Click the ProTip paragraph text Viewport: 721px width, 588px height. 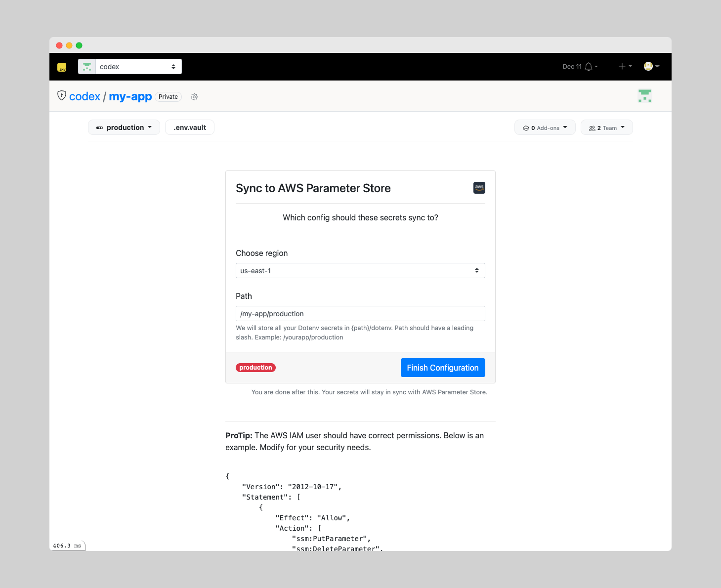(x=355, y=441)
